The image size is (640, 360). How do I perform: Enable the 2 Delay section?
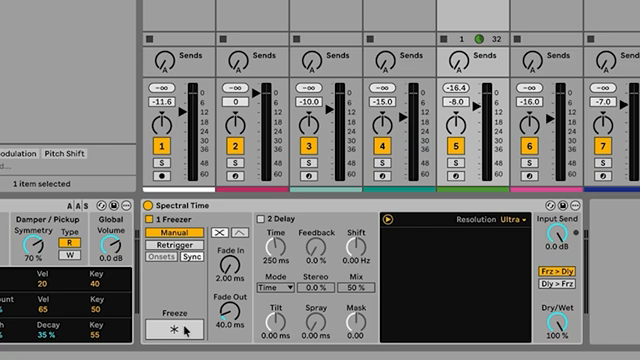261,219
